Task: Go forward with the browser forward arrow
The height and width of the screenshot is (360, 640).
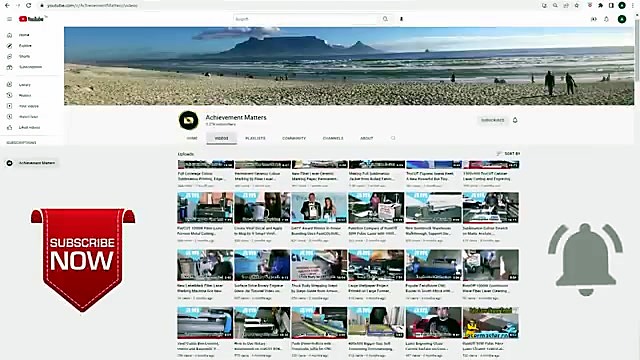Action: (18, 5)
